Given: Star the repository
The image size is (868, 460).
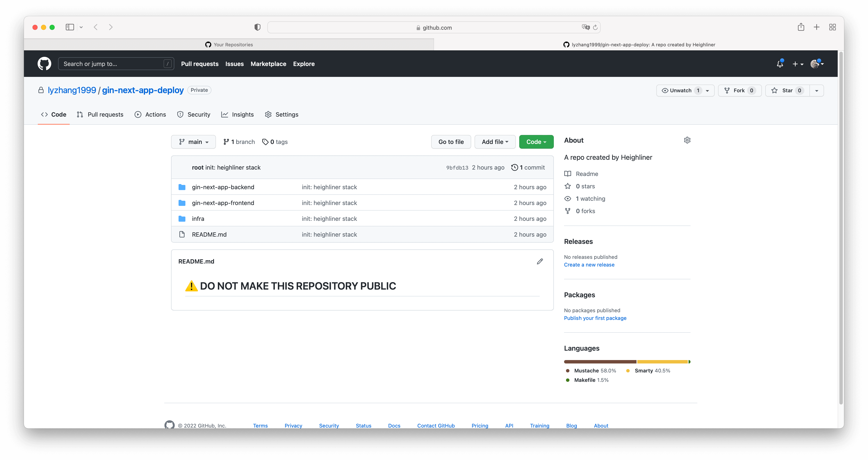Looking at the screenshot, I should (787, 90).
